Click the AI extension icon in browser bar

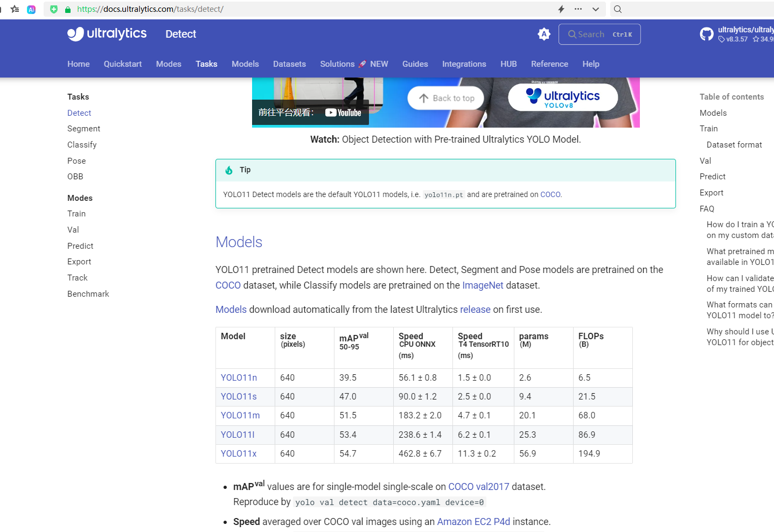tap(31, 9)
